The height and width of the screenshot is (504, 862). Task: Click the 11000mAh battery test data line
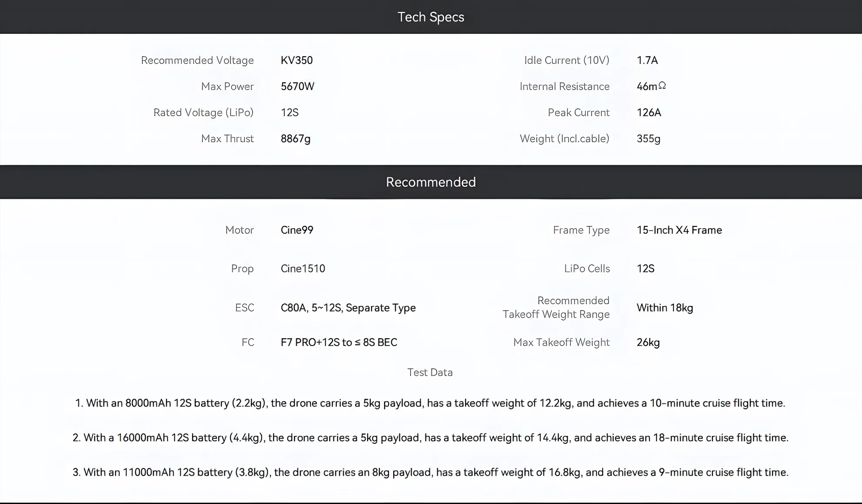(x=431, y=472)
